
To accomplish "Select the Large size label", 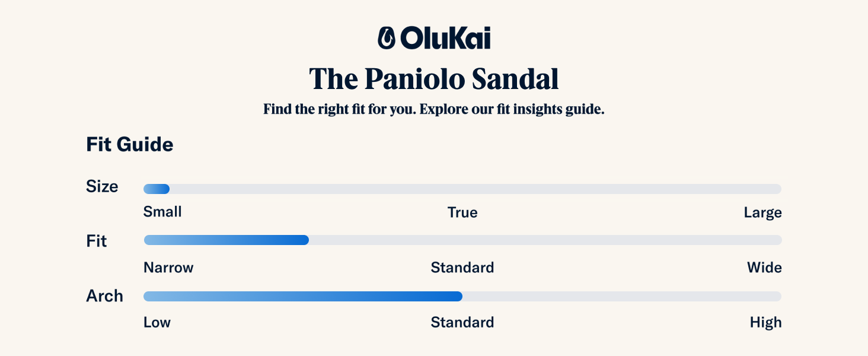I will coord(762,212).
